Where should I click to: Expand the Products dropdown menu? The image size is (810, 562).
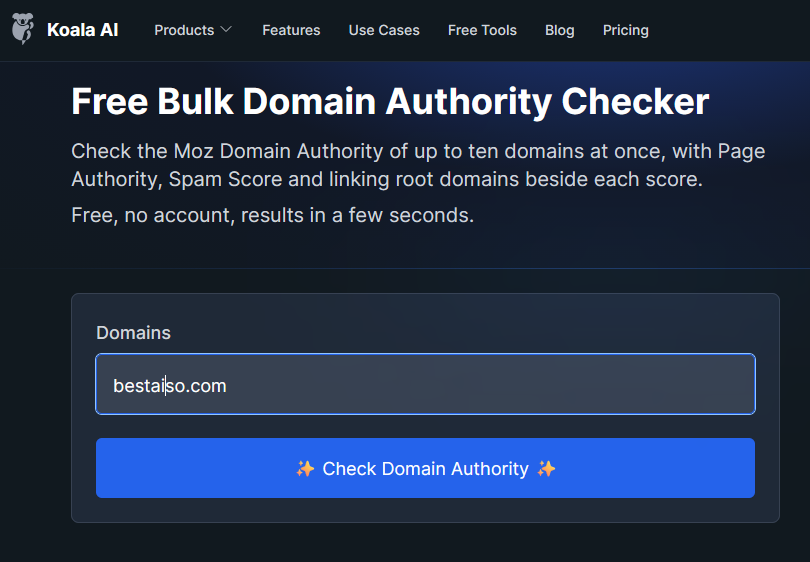[x=193, y=30]
